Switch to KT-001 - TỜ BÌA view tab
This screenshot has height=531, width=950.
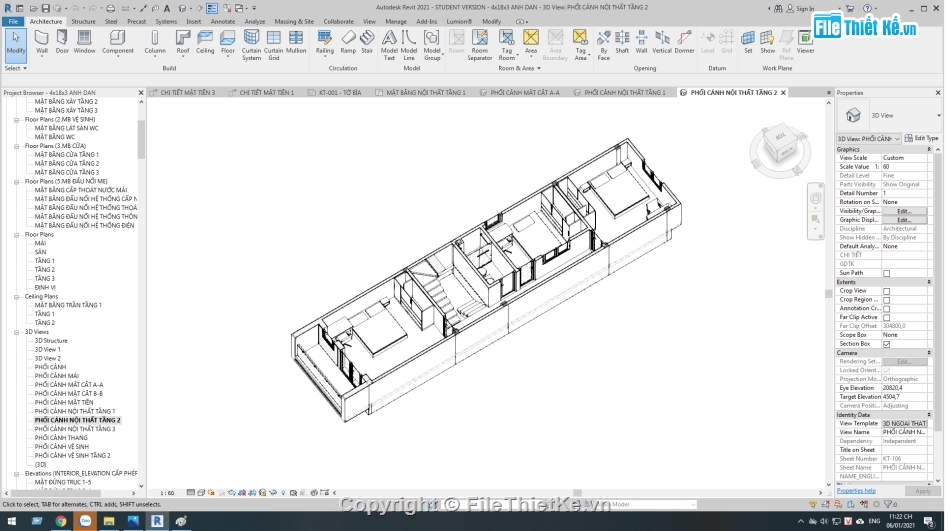334,93
